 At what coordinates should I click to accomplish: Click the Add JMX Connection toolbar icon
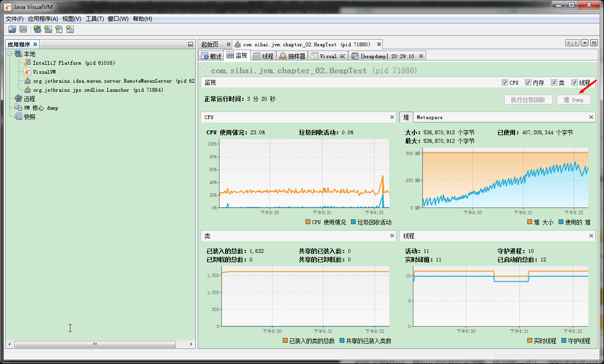[48, 29]
